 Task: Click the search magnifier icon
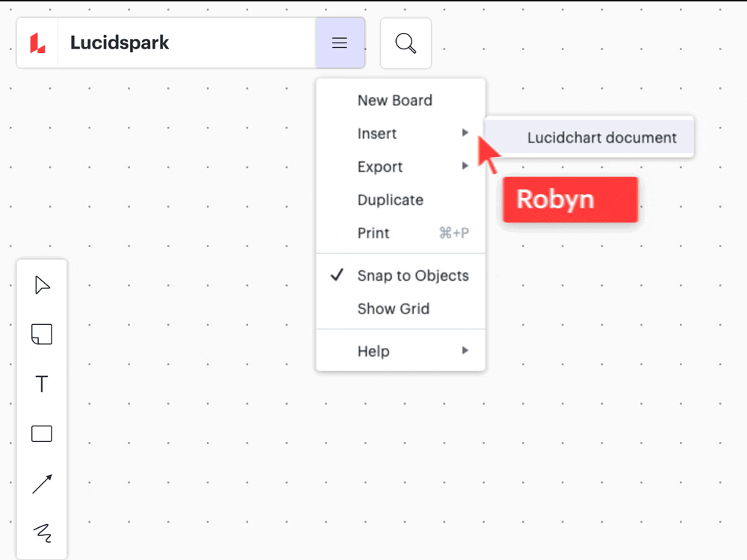(406, 43)
